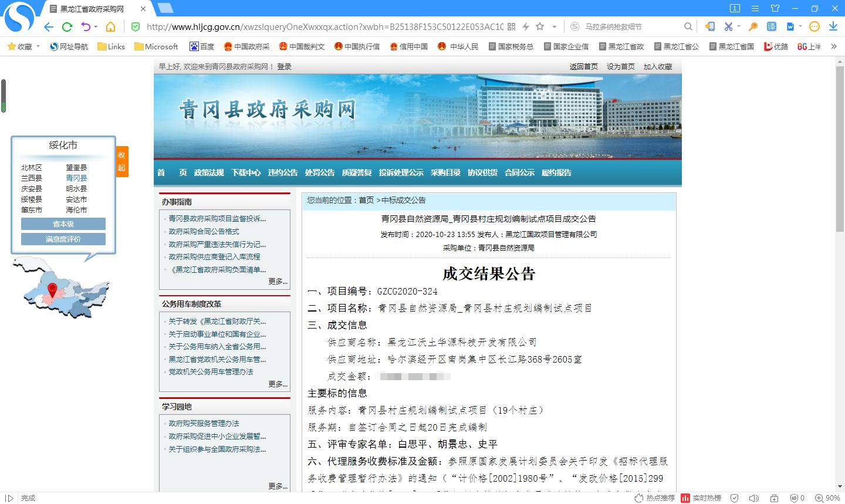Open the downloads arrow icon
The width and height of the screenshot is (845, 504).
click(x=833, y=26)
